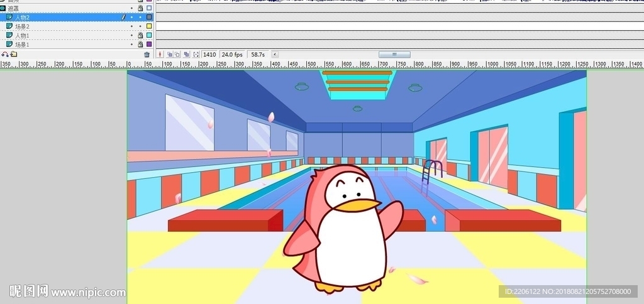This screenshot has height=304, width=644.
Task: Click the pencil edit indicator on 人物2
Action: 123,17
